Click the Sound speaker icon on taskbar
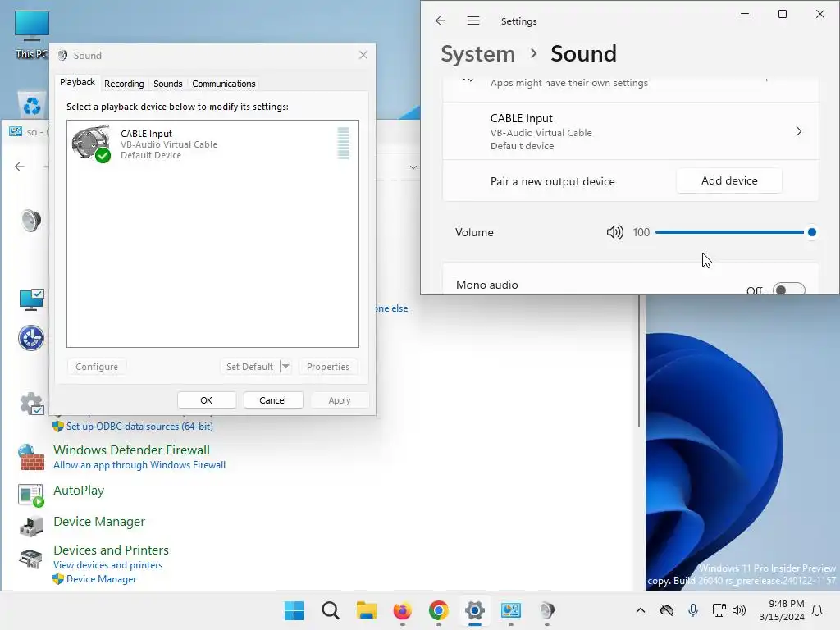This screenshot has width=840, height=630. pos(547,610)
